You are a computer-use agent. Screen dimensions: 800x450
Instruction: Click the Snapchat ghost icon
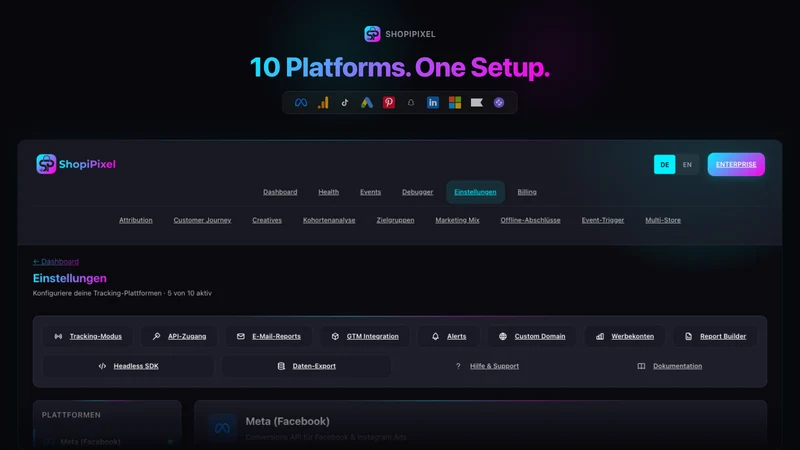411,103
